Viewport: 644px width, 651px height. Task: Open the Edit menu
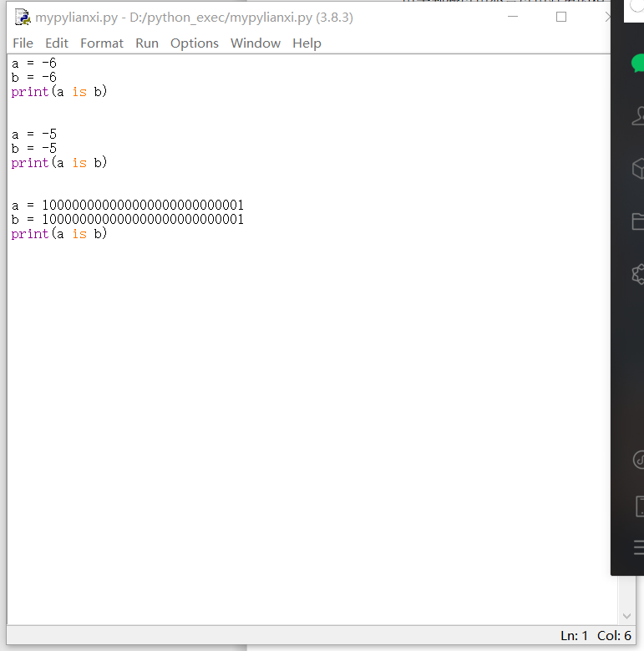point(57,43)
